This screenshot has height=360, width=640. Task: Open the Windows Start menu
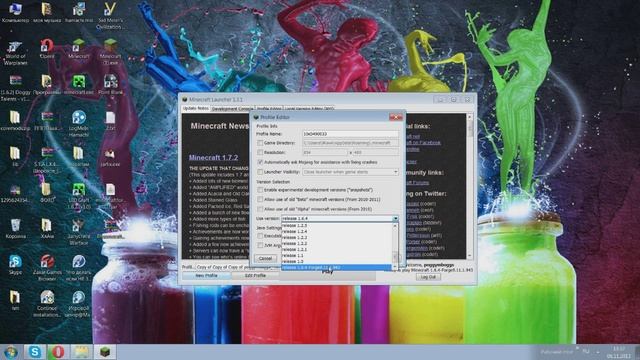click(x=11, y=351)
